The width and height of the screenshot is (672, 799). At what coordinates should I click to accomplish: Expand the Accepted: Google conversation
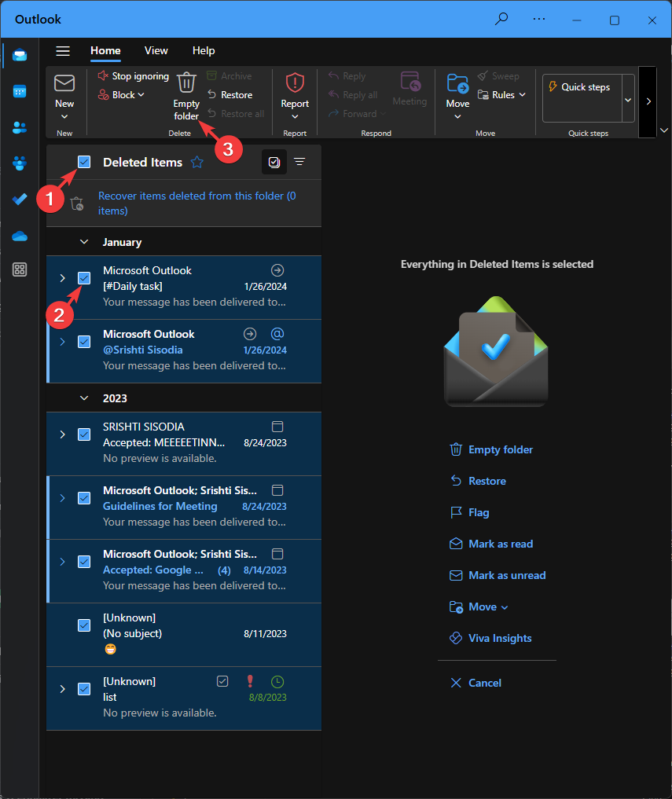pyautogui.click(x=62, y=562)
